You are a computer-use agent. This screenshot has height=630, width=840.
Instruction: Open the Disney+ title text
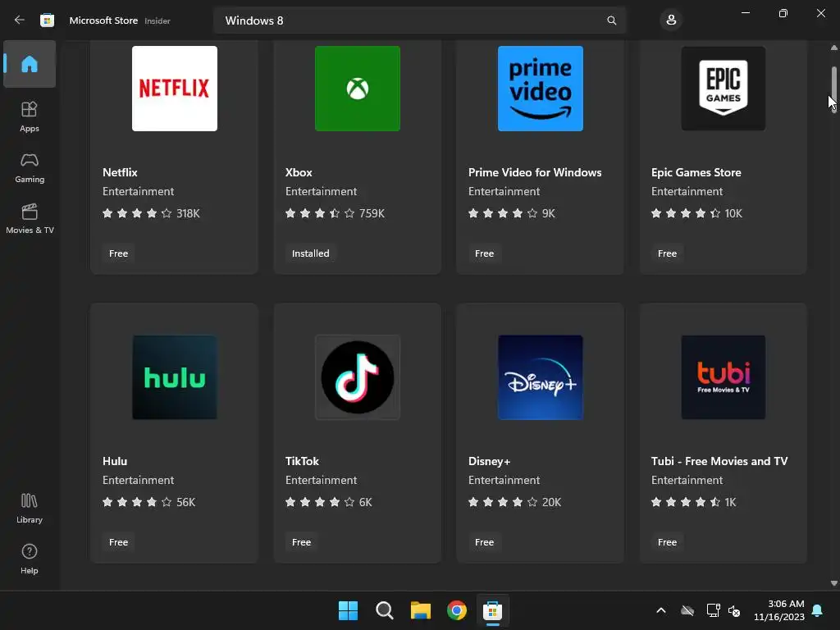tap(489, 461)
